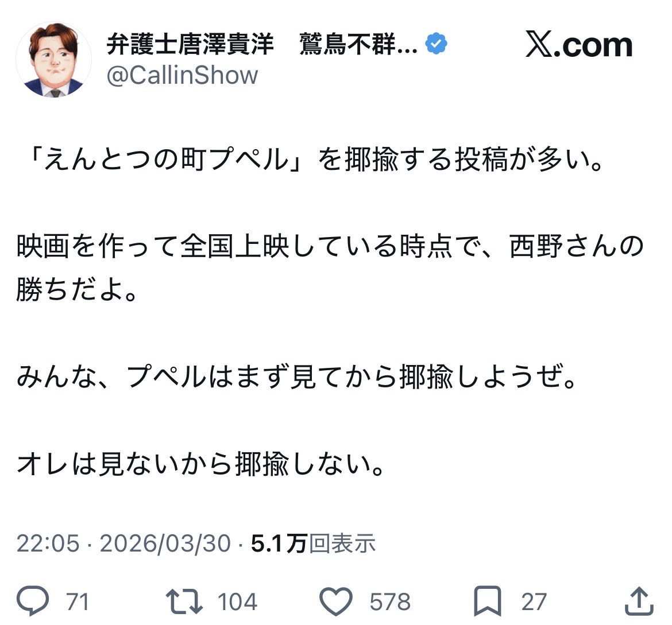The image size is (672, 625).
Task: Click the repost arrows icon
Action: point(184,601)
